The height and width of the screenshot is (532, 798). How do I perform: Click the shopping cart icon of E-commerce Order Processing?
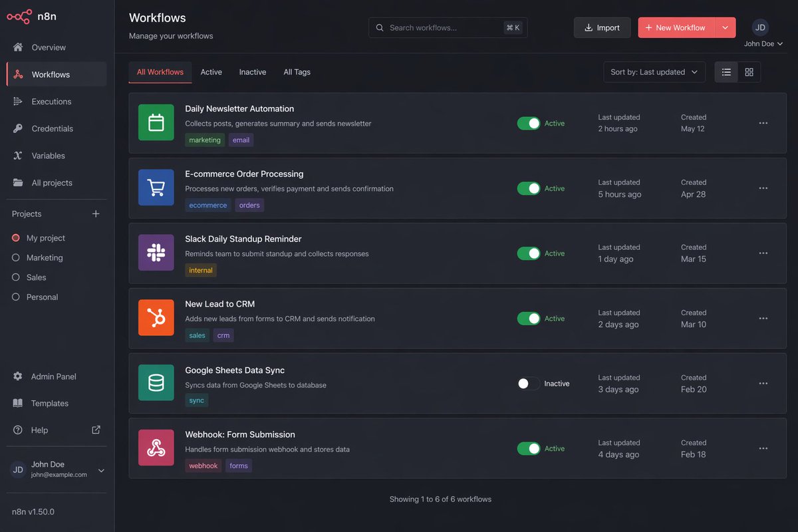pyautogui.click(x=156, y=188)
